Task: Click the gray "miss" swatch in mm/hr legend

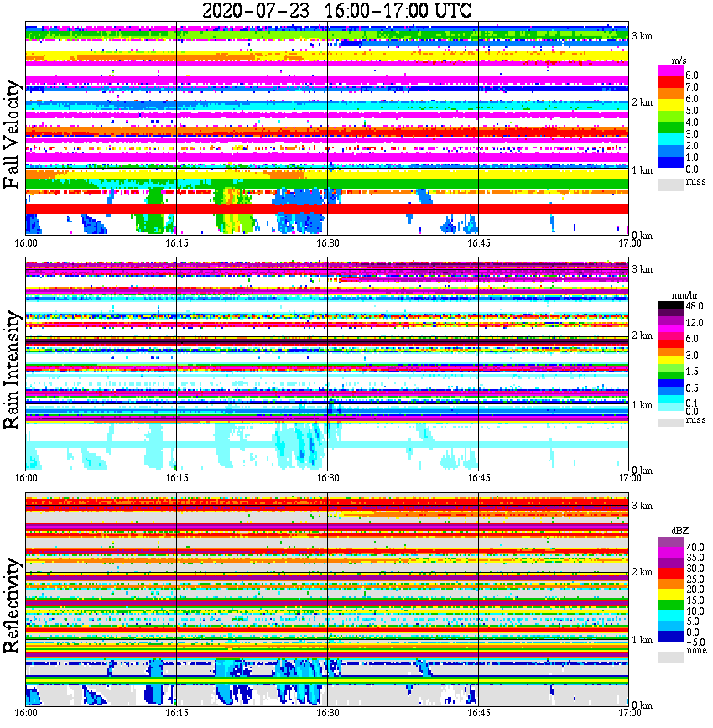Action: coord(670,422)
